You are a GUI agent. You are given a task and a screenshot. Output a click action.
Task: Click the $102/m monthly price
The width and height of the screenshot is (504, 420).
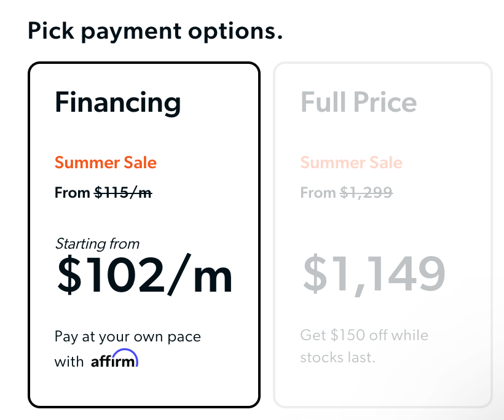pyautogui.click(x=144, y=274)
